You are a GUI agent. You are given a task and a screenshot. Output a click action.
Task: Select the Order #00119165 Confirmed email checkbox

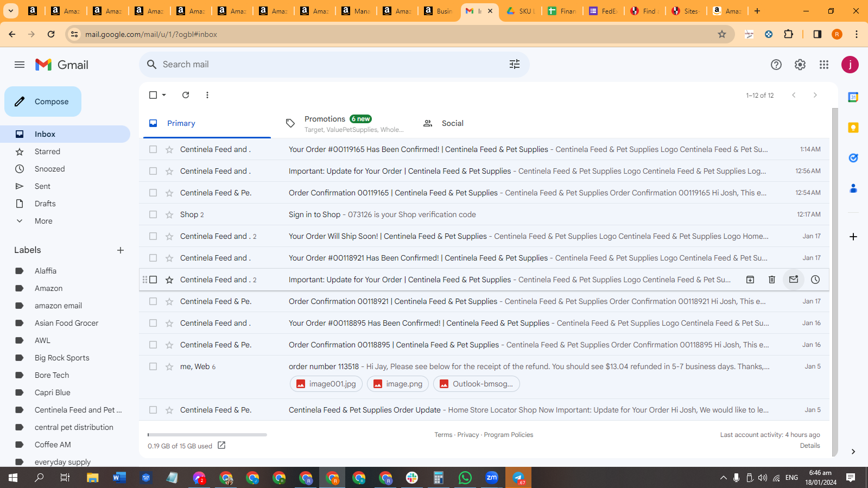(x=153, y=149)
